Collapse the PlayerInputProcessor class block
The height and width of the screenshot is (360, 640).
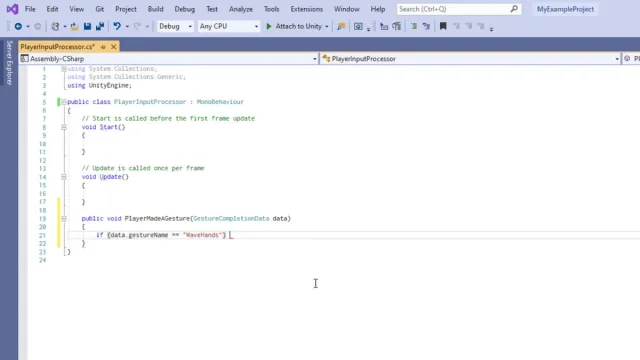click(x=64, y=102)
